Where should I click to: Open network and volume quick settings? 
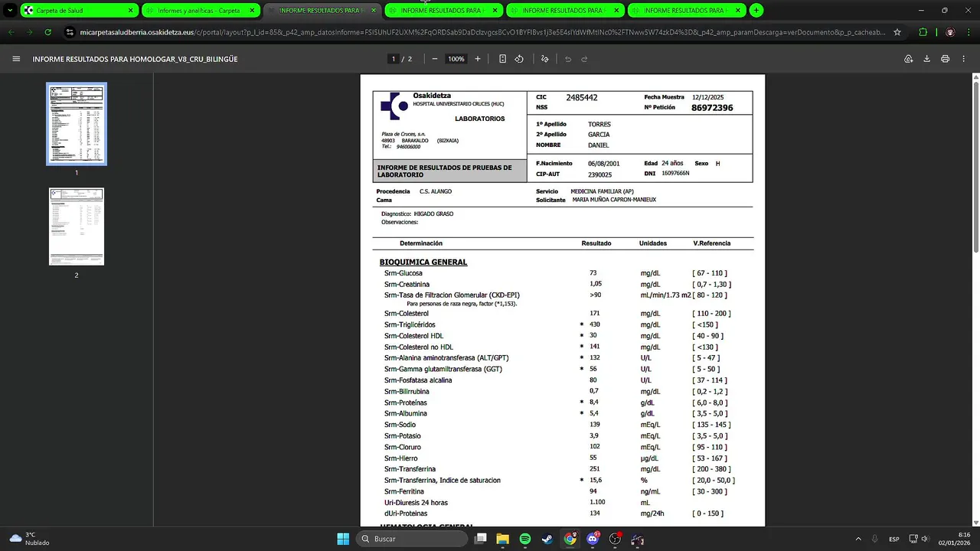(x=918, y=539)
